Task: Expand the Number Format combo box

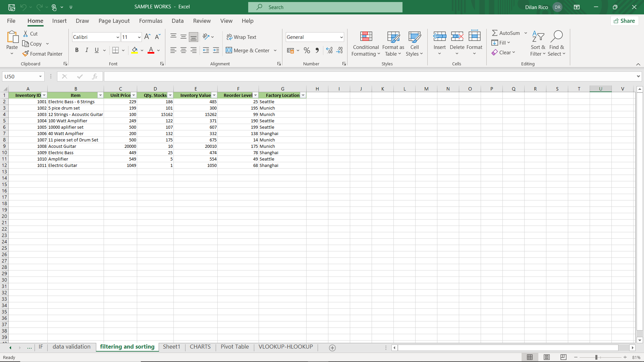Action: 341,37
